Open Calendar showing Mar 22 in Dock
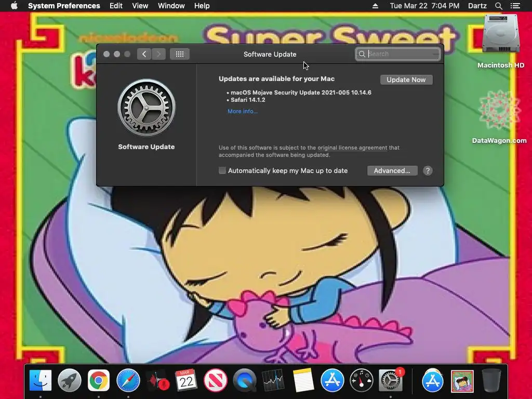 tap(186, 380)
